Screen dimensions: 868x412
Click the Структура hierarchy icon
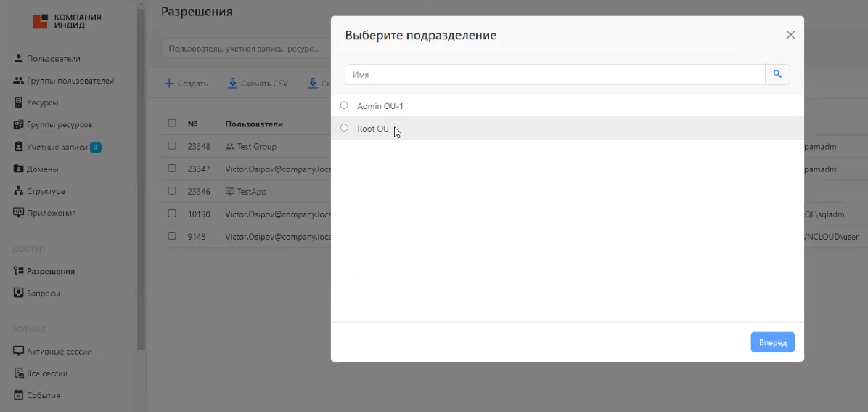pos(19,191)
